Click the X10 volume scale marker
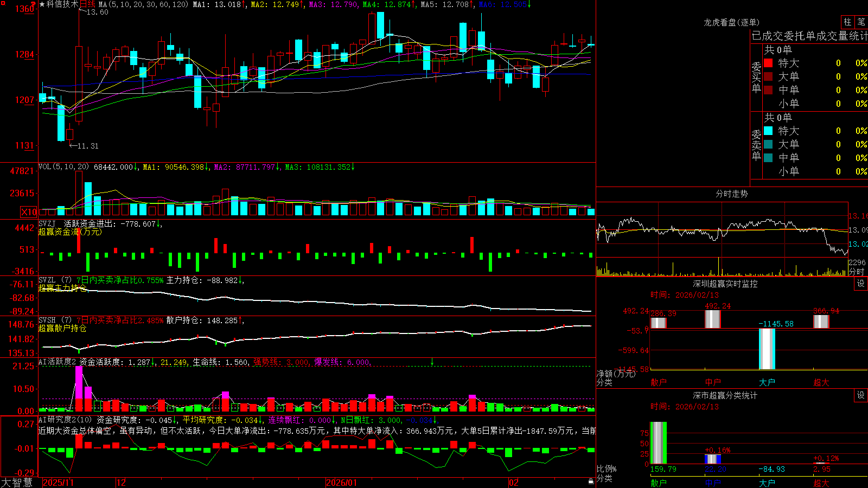The width and height of the screenshot is (868, 488). tap(29, 212)
